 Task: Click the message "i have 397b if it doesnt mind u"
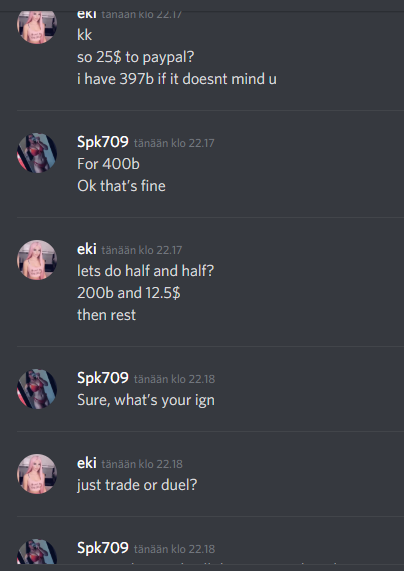tap(177, 79)
